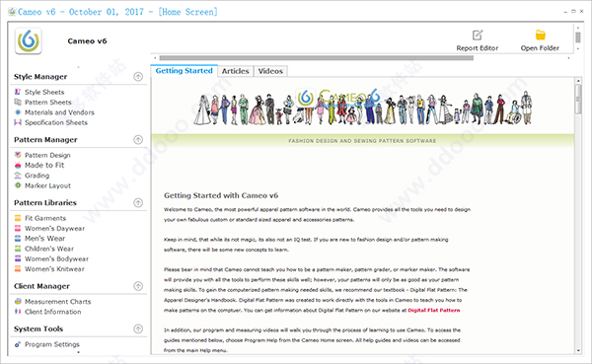Viewport: 592px width, 364px height.
Task: Open Pattern Sheets
Action: pyautogui.click(x=48, y=102)
